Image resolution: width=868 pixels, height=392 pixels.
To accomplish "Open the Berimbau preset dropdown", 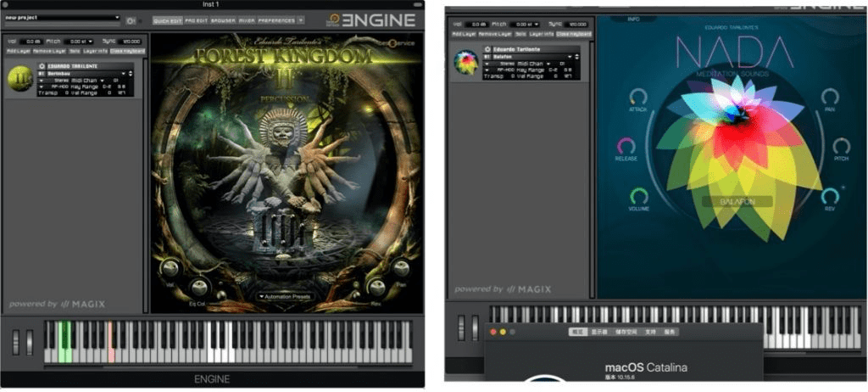I will point(124,73).
